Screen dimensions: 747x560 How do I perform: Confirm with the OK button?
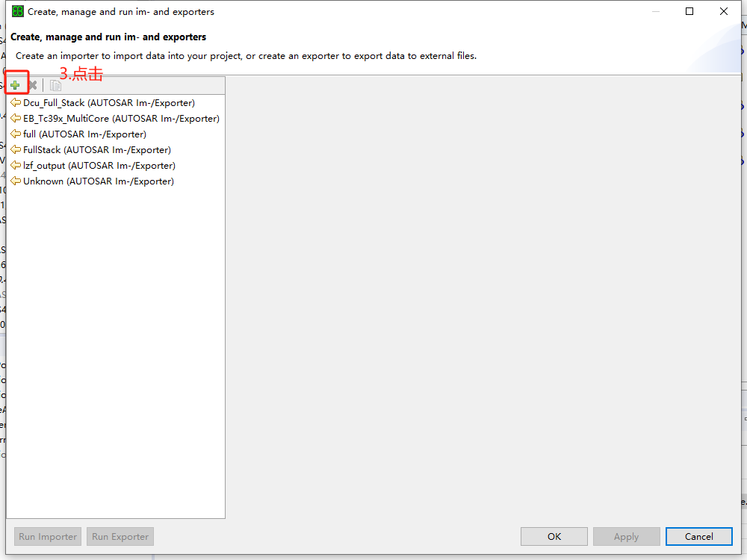click(x=554, y=536)
